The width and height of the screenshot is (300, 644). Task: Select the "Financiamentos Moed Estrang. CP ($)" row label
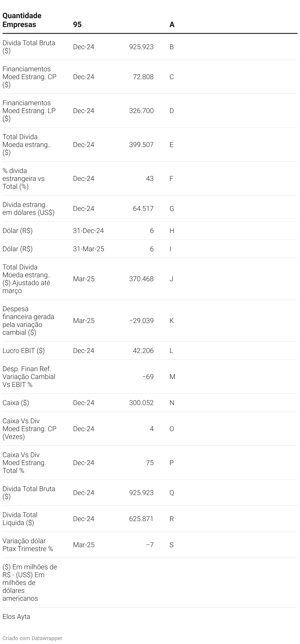coord(29,77)
